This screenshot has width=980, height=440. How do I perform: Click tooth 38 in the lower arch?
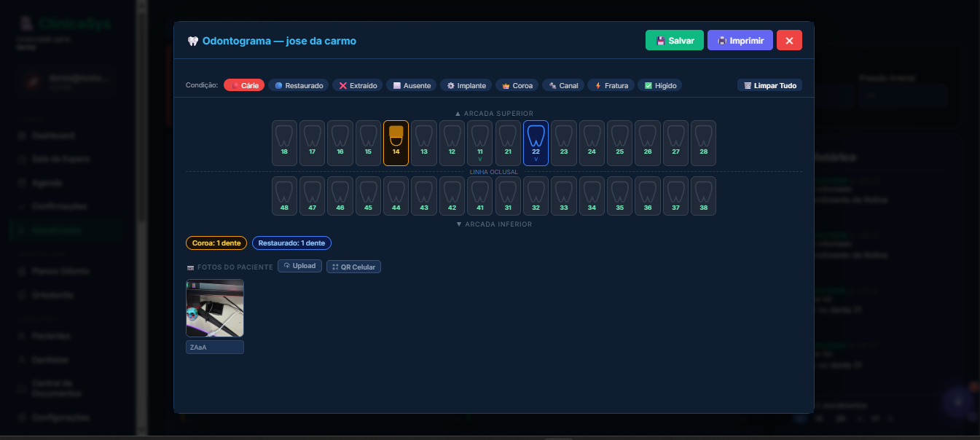coord(703,196)
